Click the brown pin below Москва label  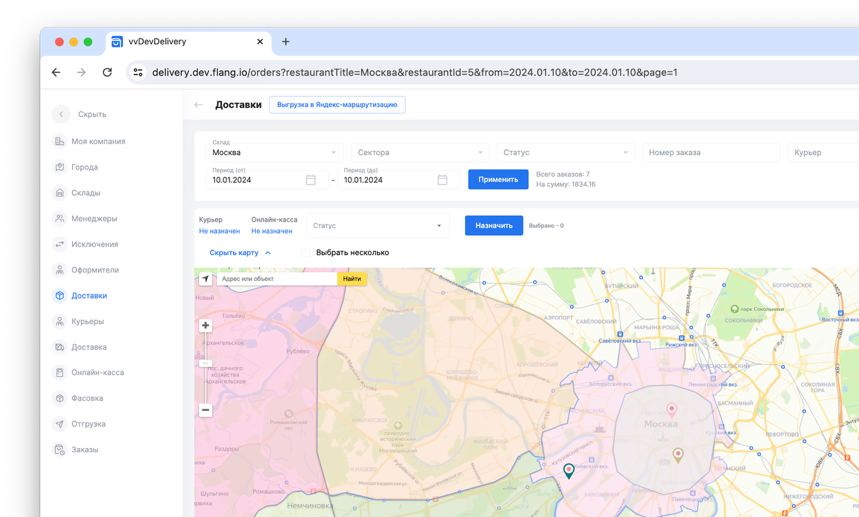[678, 455]
